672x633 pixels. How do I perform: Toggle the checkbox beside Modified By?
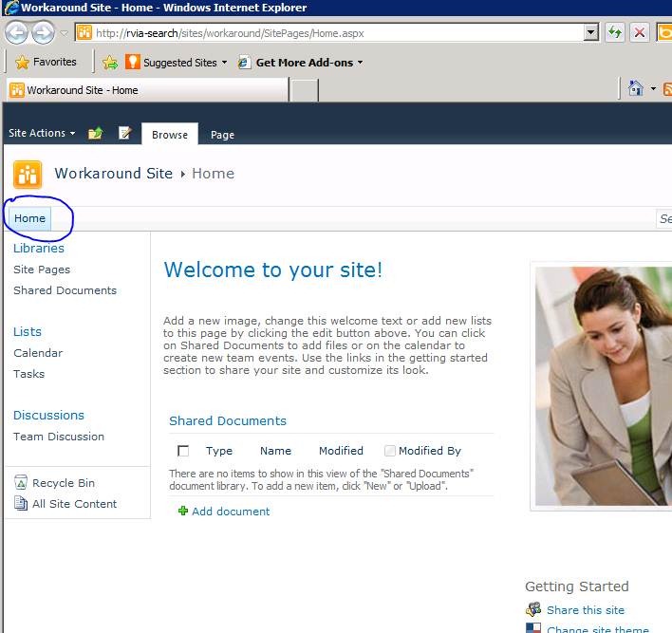coord(390,451)
